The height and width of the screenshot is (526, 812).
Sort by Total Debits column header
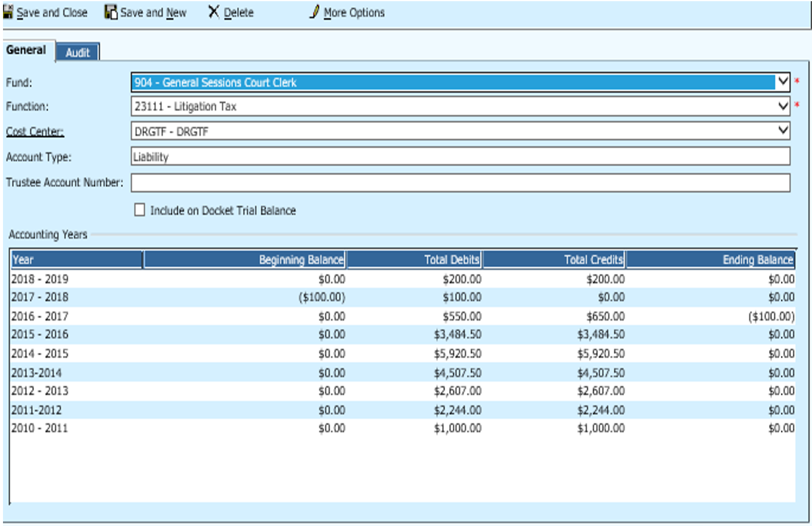point(415,260)
